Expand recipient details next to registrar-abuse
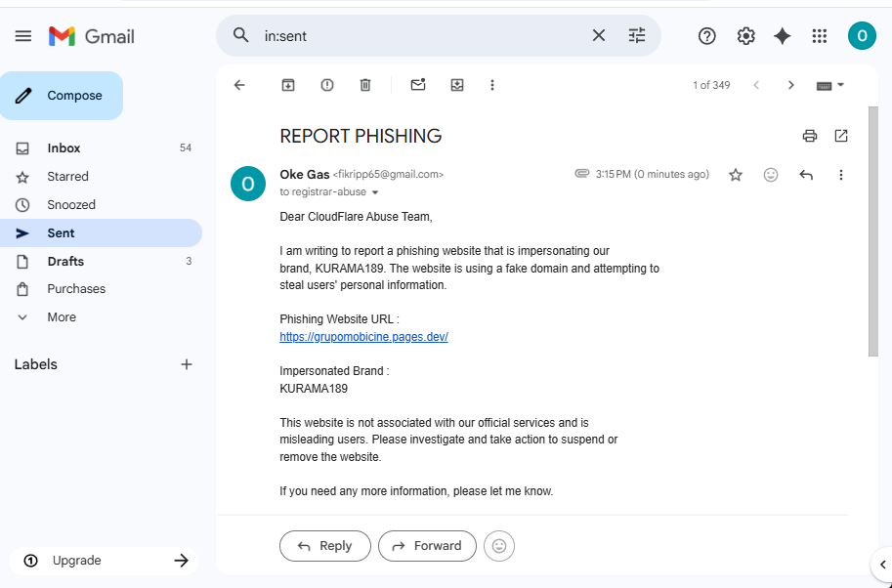892x588 pixels. pos(375,192)
